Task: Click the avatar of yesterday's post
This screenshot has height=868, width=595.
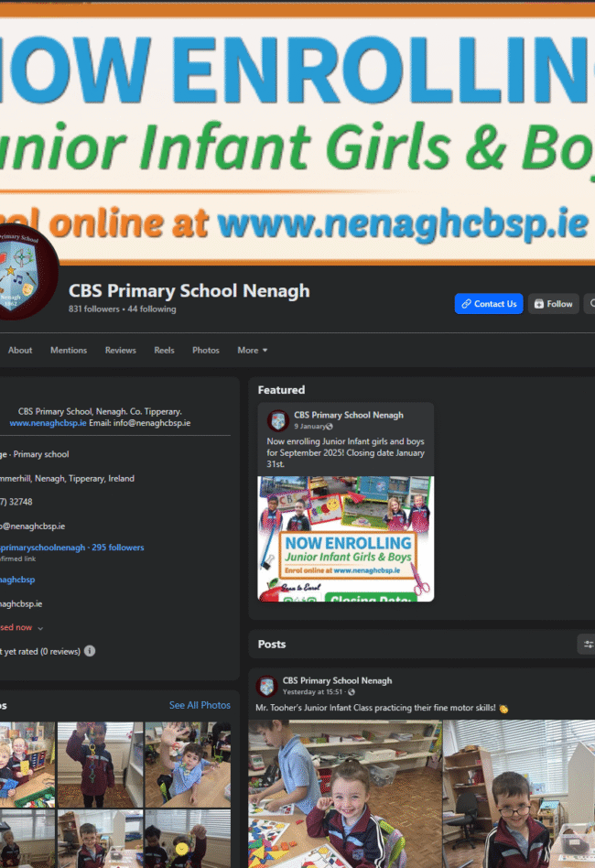Action: [266, 686]
